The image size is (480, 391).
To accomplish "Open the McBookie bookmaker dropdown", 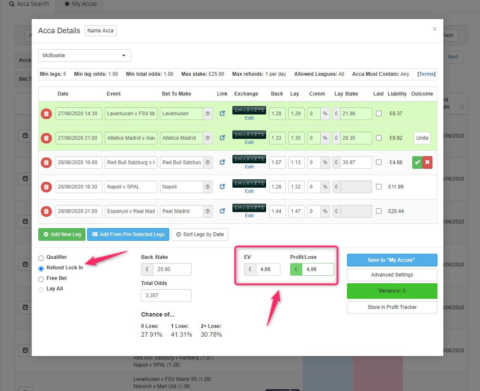I will [84, 55].
